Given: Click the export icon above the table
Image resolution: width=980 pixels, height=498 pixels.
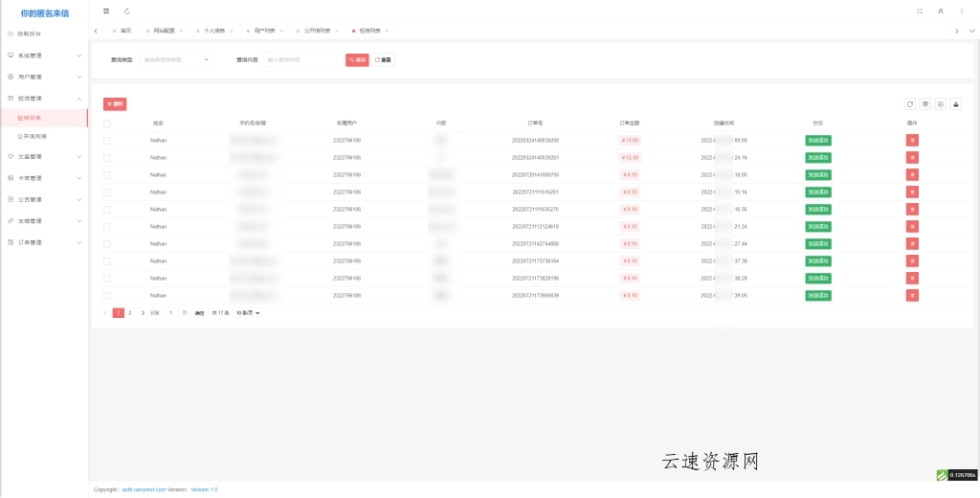Looking at the screenshot, I should click(x=956, y=104).
